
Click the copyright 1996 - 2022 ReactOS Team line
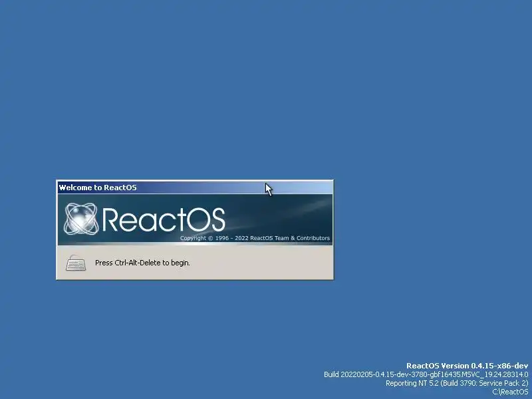click(255, 238)
